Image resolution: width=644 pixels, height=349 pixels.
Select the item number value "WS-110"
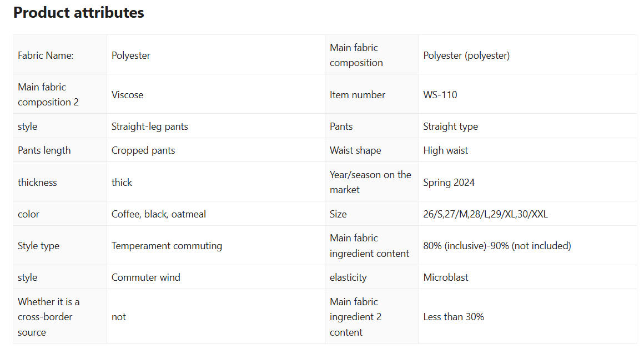coord(440,95)
